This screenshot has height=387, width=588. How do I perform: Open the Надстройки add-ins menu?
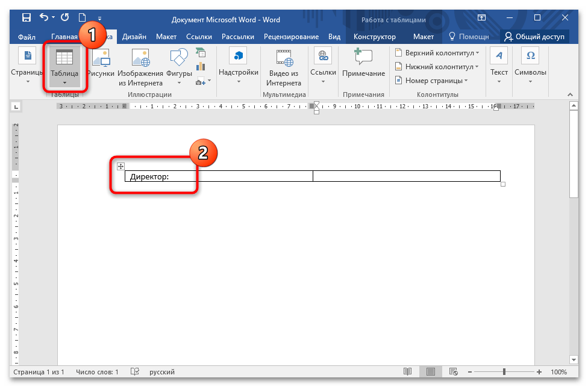pyautogui.click(x=239, y=65)
